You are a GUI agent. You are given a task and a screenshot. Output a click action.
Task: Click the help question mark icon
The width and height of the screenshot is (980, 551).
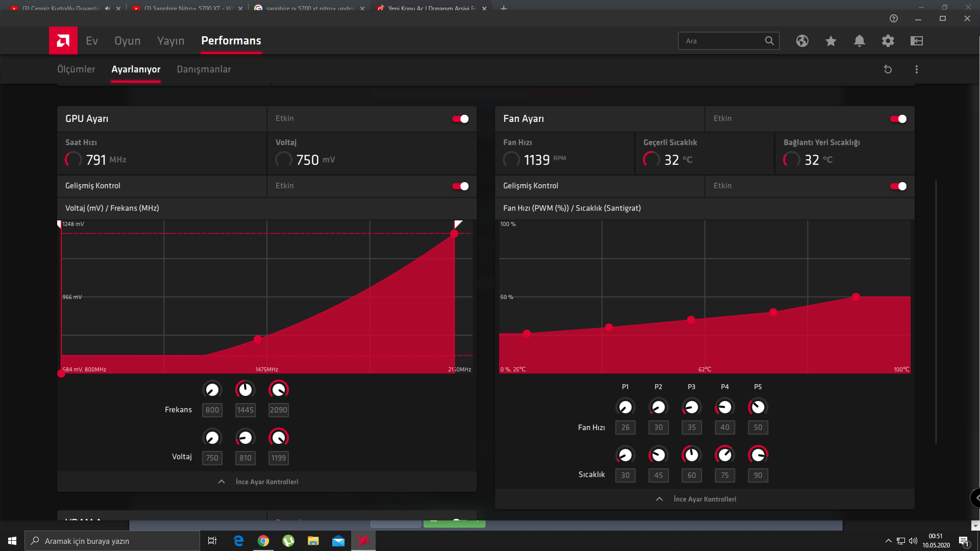[894, 18]
